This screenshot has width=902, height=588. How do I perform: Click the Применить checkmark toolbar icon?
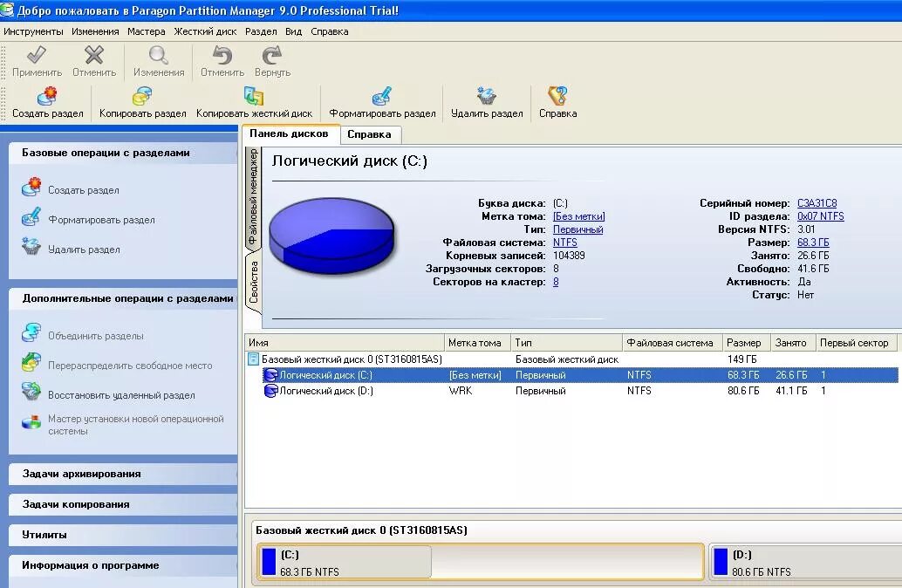[37, 55]
